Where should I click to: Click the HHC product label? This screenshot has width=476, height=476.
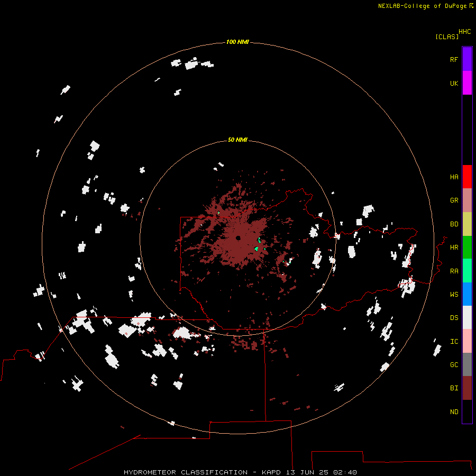[x=465, y=32]
